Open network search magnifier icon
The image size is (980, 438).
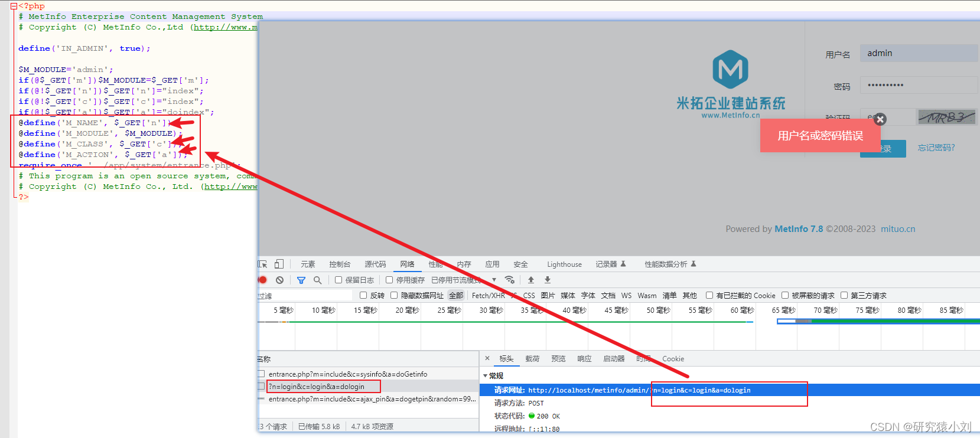318,280
